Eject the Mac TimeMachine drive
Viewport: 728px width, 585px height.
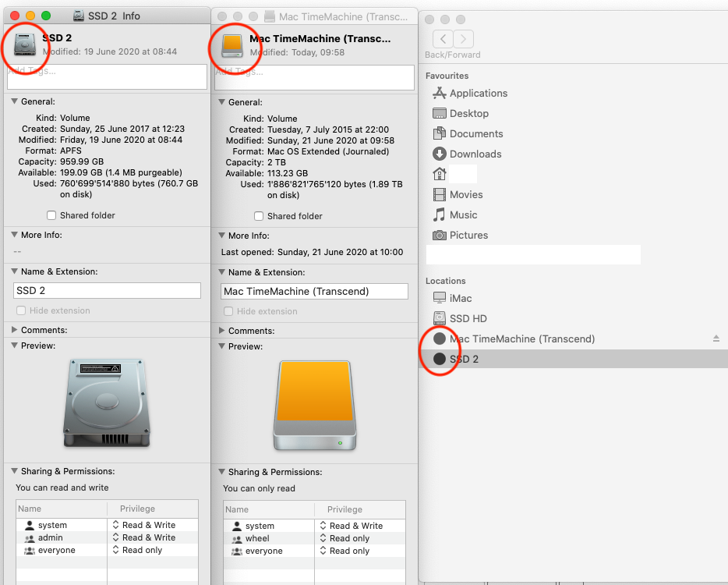(x=716, y=339)
